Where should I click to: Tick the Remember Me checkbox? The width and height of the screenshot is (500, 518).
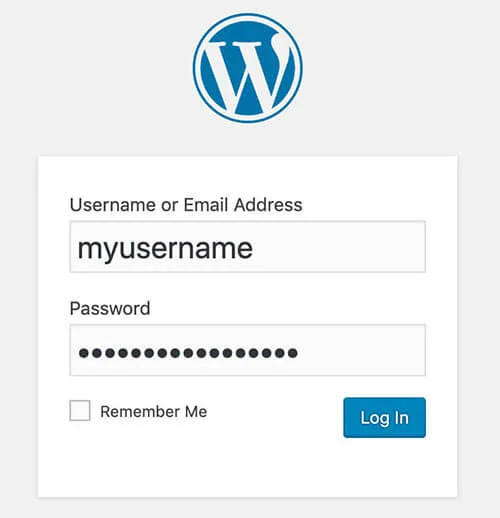click(80, 410)
